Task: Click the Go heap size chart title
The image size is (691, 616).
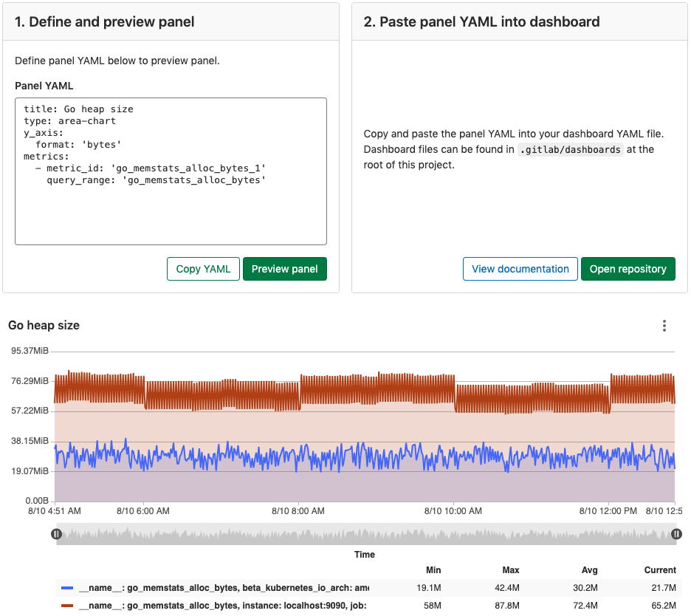Action: (x=43, y=325)
